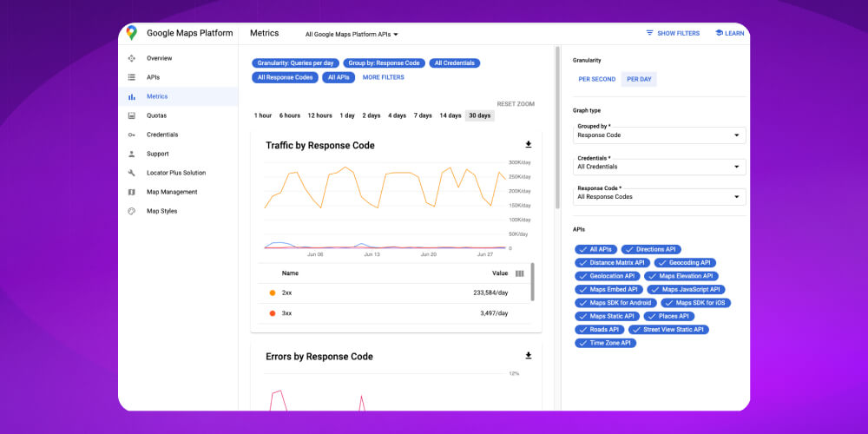Screen dimensions: 868x434
Task: Open column display options in legend table
Action: point(519,273)
